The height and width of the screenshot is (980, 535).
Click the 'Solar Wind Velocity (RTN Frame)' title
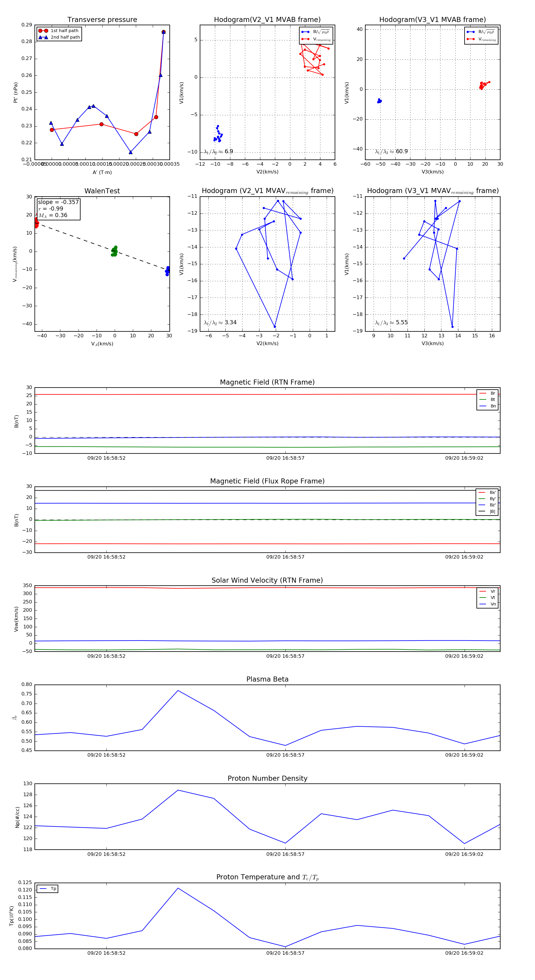coord(267,580)
